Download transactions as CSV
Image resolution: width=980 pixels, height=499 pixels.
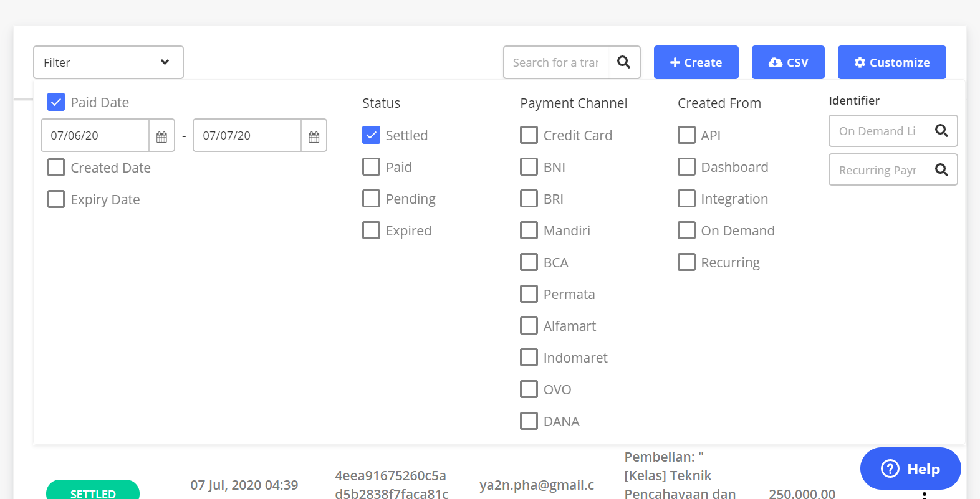point(788,62)
